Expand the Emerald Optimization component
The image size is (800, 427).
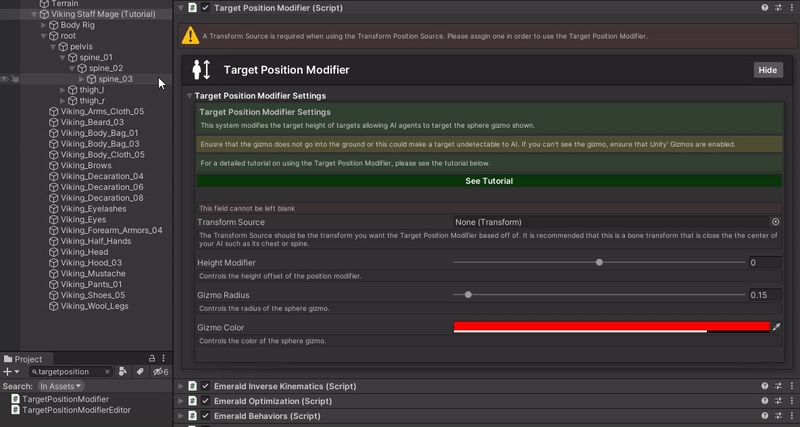pyautogui.click(x=181, y=401)
